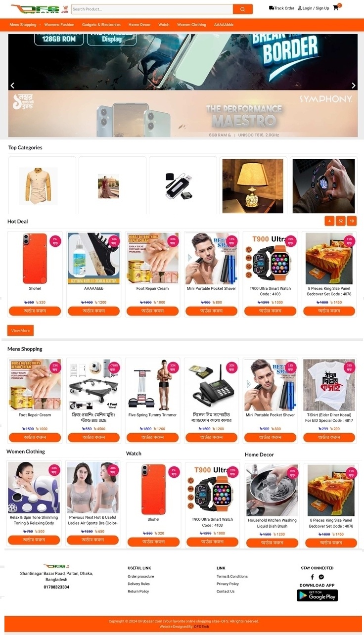This screenshot has width=364, height=635.
Task: Advance to next banner slide arrow
Action: pyautogui.click(x=353, y=86)
